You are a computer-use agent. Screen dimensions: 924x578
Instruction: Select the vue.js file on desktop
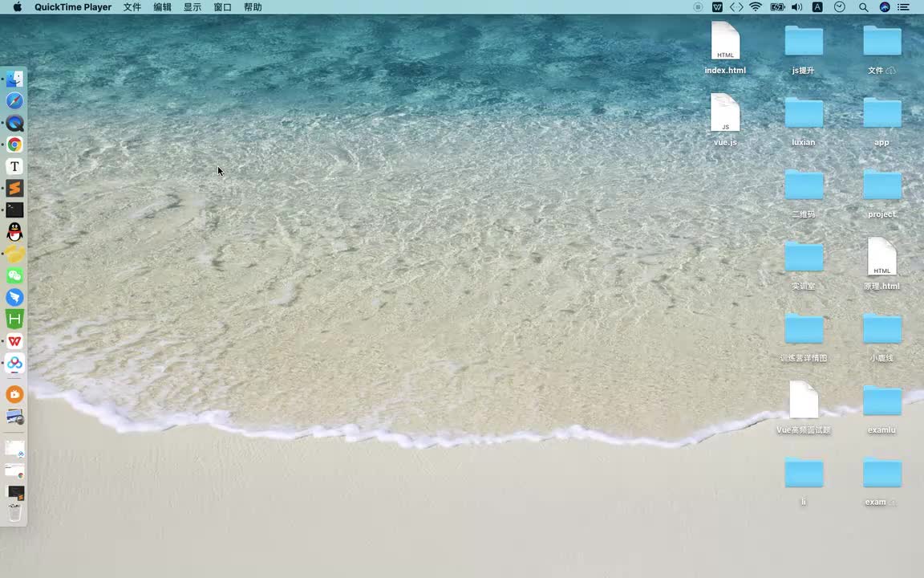[725, 120]
